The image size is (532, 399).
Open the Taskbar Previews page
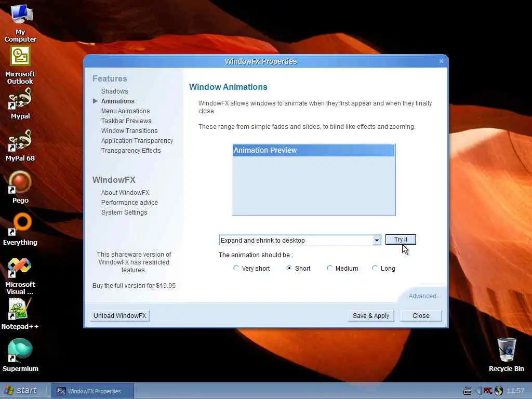click(126, 121)
